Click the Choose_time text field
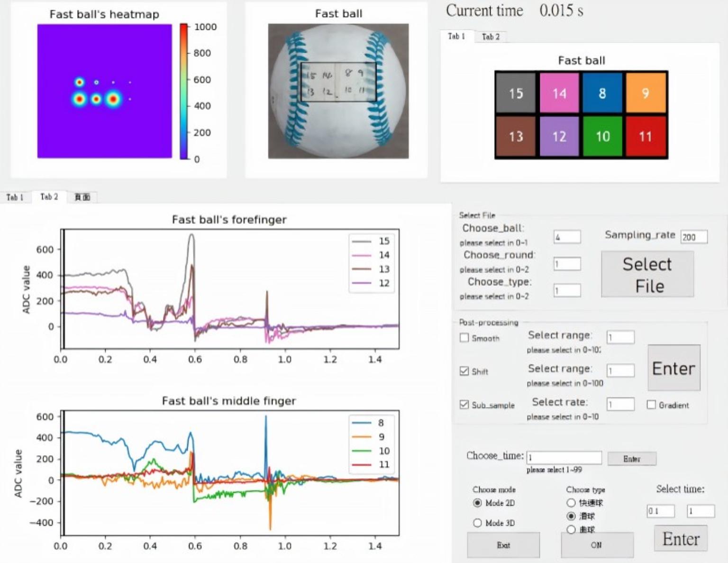The width and height of the screenshot is (728, 563). [x=564, y=458]
